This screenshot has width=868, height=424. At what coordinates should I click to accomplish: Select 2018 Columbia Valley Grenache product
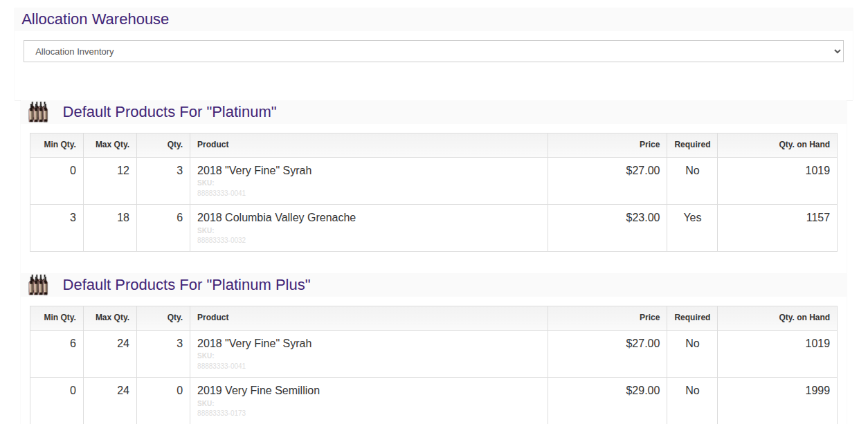(x=276, y=218)
